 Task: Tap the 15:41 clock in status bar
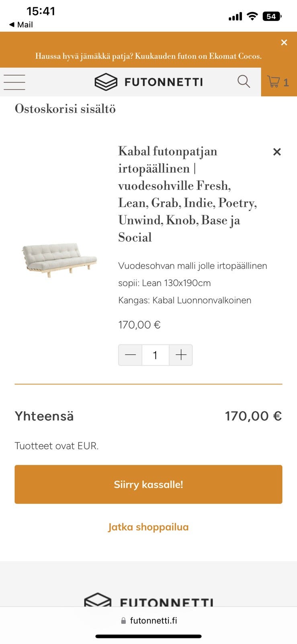pos(41,11)
